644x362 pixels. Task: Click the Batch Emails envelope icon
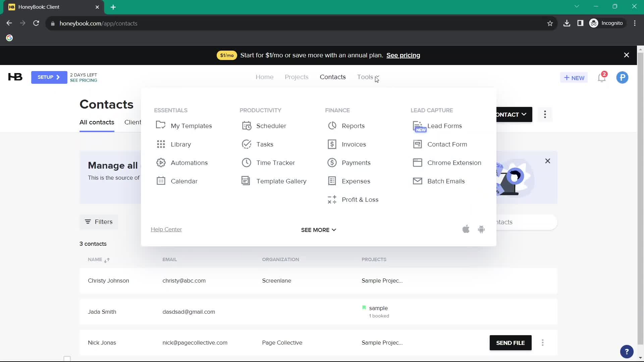point(418,181)
